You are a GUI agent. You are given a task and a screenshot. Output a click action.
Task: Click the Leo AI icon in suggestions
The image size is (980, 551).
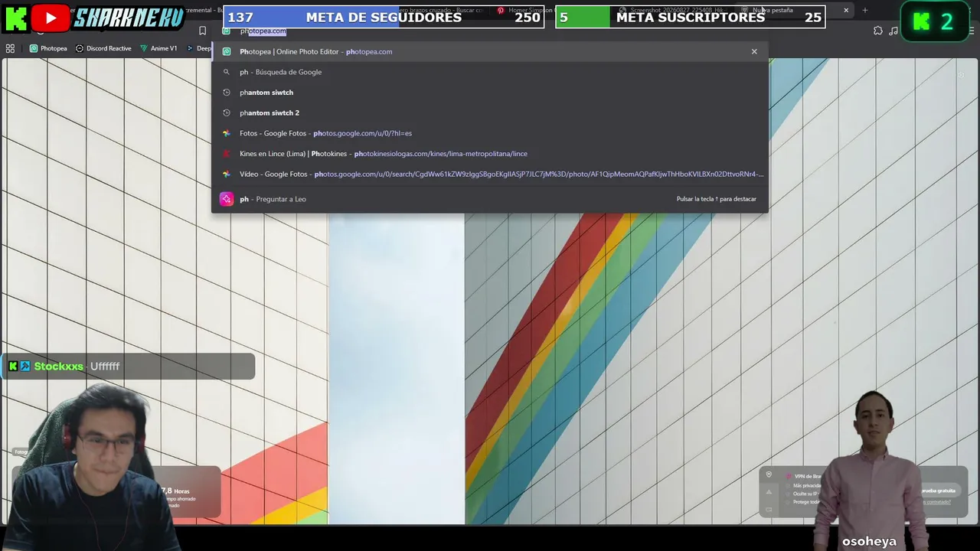(x=227, y=199)
